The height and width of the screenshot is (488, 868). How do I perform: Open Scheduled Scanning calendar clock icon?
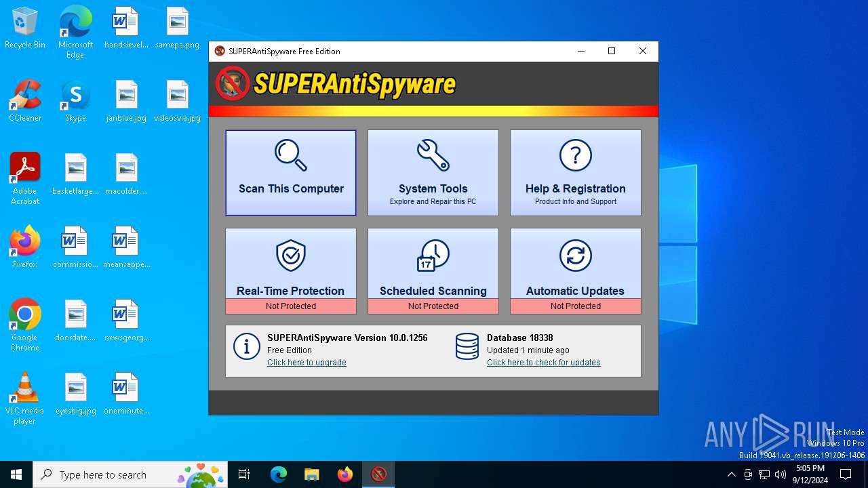click(x=433, y=256)
